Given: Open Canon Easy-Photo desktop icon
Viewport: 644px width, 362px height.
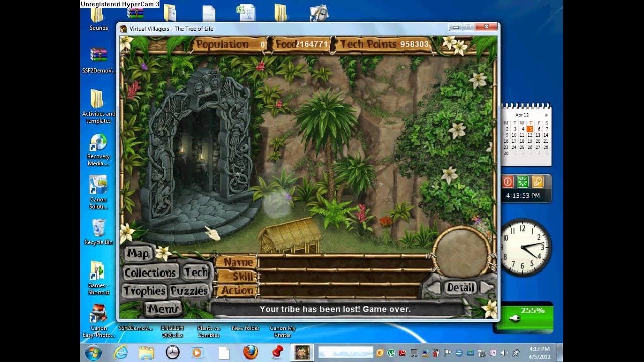Looking at the screenshot, I should point(99,320).
